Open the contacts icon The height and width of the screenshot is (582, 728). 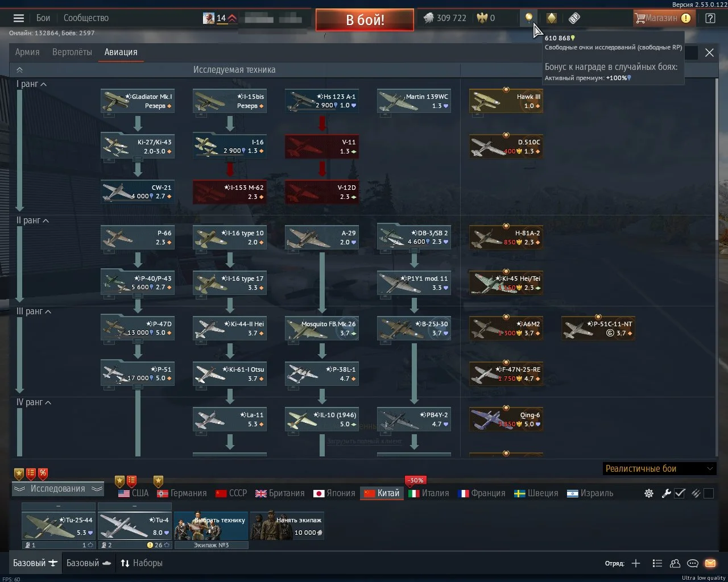coord(675,563)
